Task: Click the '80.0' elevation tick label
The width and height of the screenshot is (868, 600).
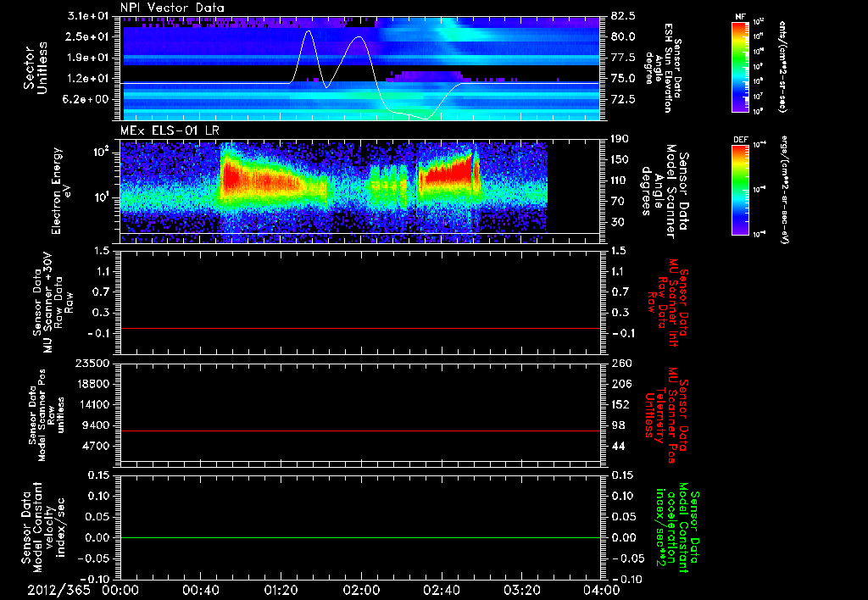Action: pyautogui.click(x=623, y=36)
